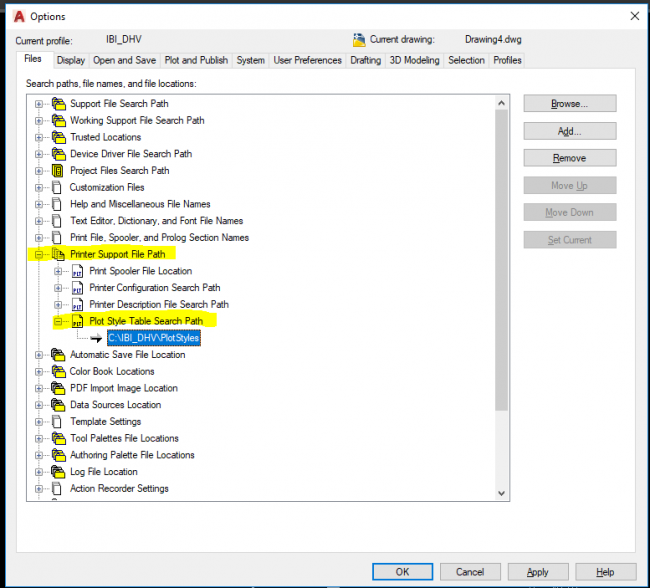The height and width of the screenshot is (588, 650).
Task: Click the vertical scrollbar of the tree list
Action: (502, 250)
